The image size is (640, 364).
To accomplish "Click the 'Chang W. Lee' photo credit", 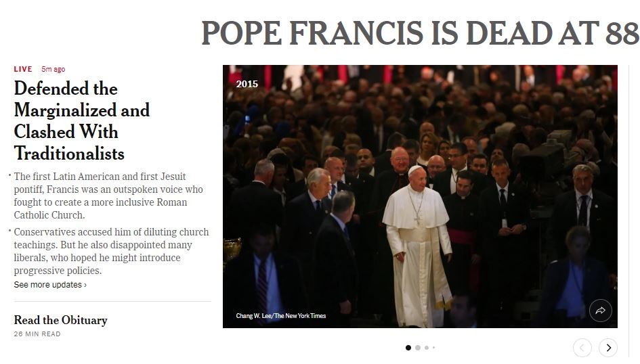I will 281,315.
